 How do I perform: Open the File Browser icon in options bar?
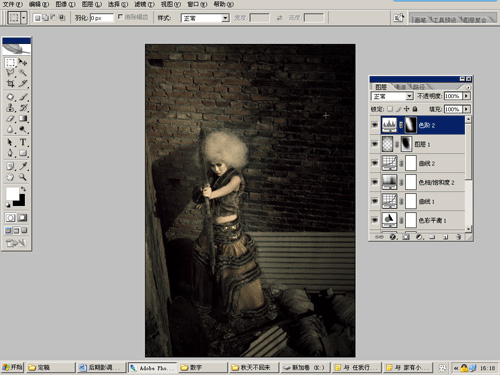click(x=399, y=18)
